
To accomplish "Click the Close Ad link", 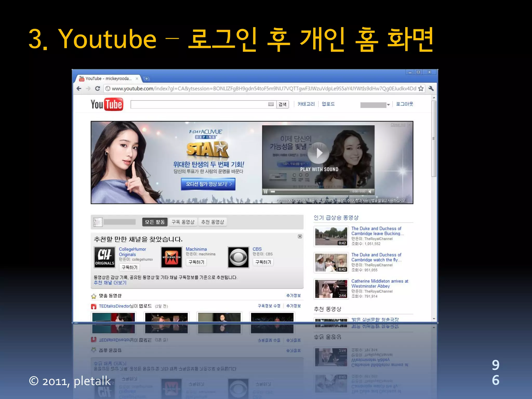I will [x=398, y=125].
